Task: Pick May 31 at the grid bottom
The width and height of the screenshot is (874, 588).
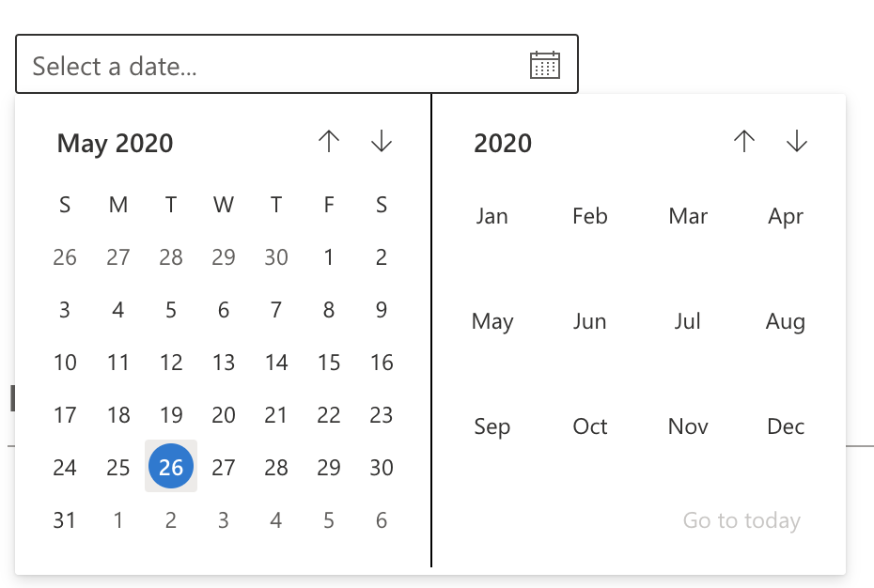Action: tap(65, 518)
